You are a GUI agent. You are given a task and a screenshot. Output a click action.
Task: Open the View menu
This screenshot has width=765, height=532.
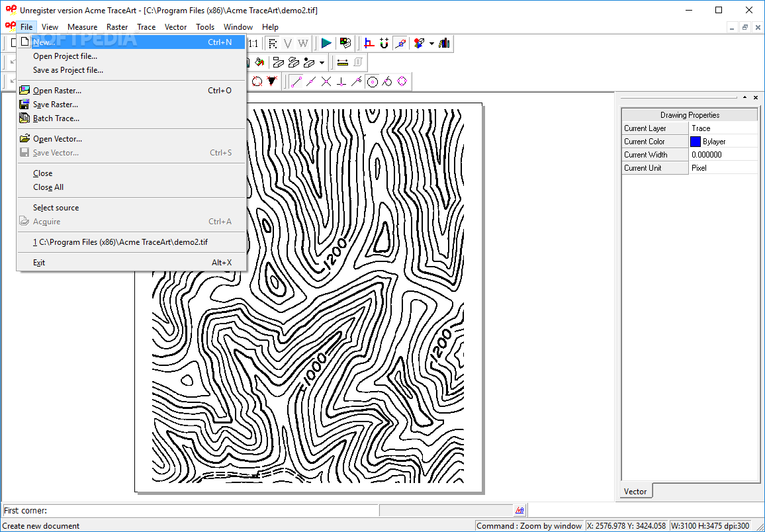pos(50,27)
